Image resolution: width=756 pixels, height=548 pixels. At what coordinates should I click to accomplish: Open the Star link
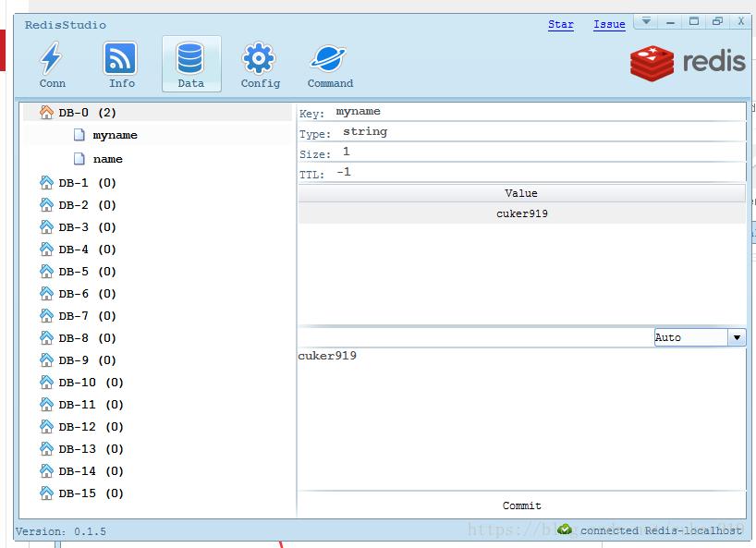click(x=561, y=24)
